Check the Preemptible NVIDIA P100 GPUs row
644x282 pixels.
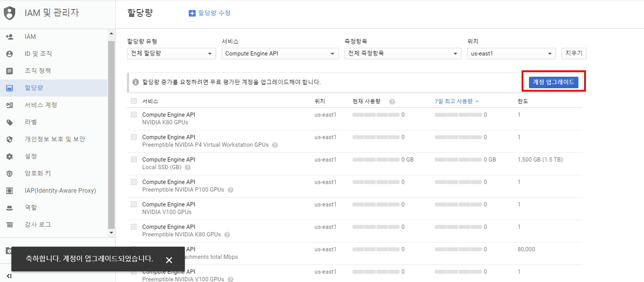[x=134, y=182]
